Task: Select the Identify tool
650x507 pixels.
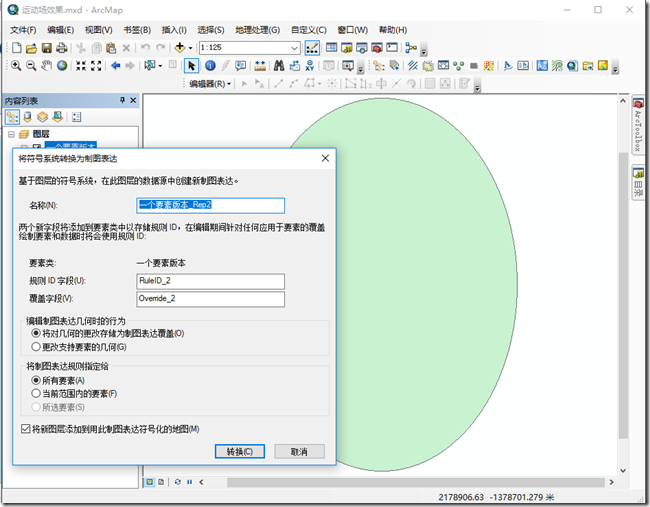Action: 211,65
